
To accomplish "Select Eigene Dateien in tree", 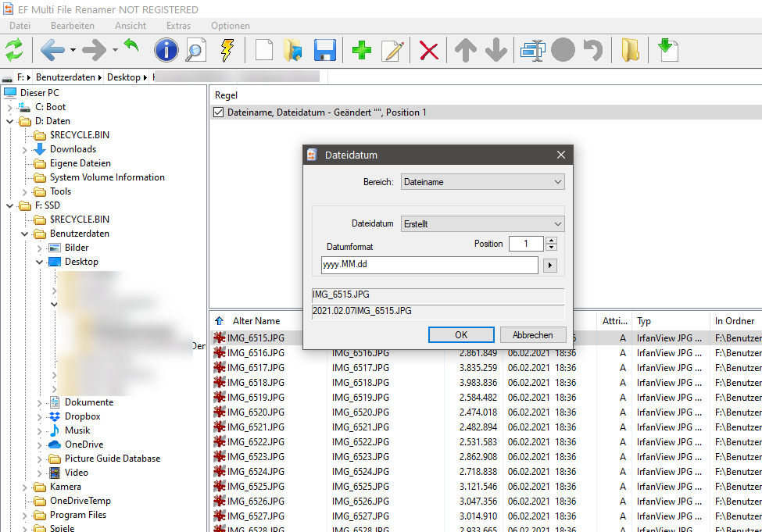I will tap(80, 163).
